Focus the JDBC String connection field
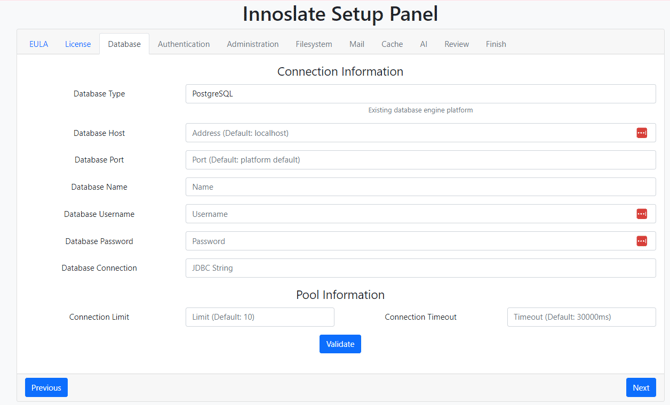670x405 pixels. pos(420,268)
